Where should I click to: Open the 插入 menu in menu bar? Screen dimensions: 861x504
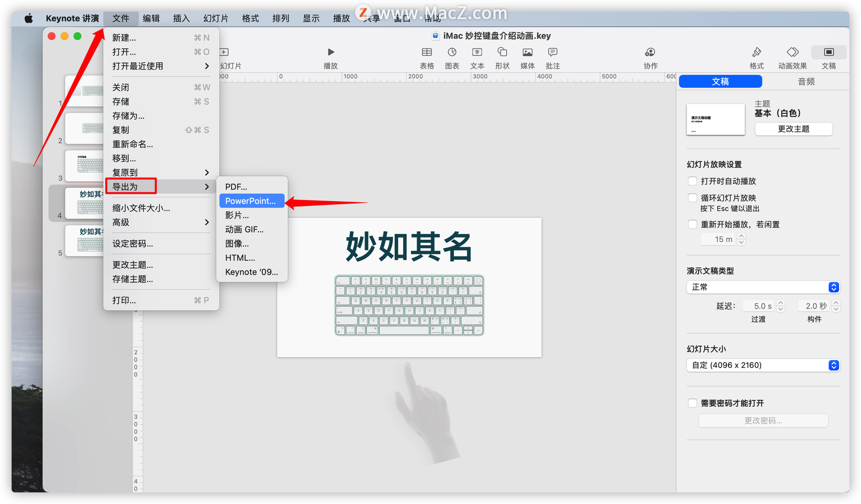point(181,18)
